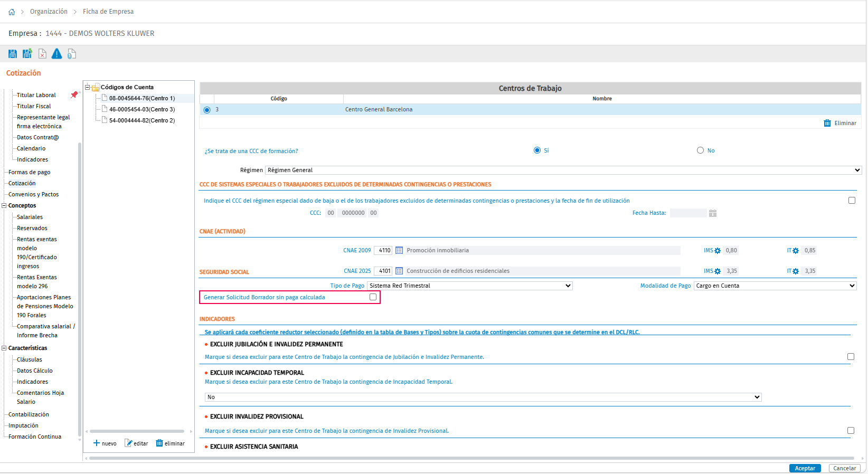
Task: Collapse the Códigos de Cuenta tree node
Action: click(88, 87)
